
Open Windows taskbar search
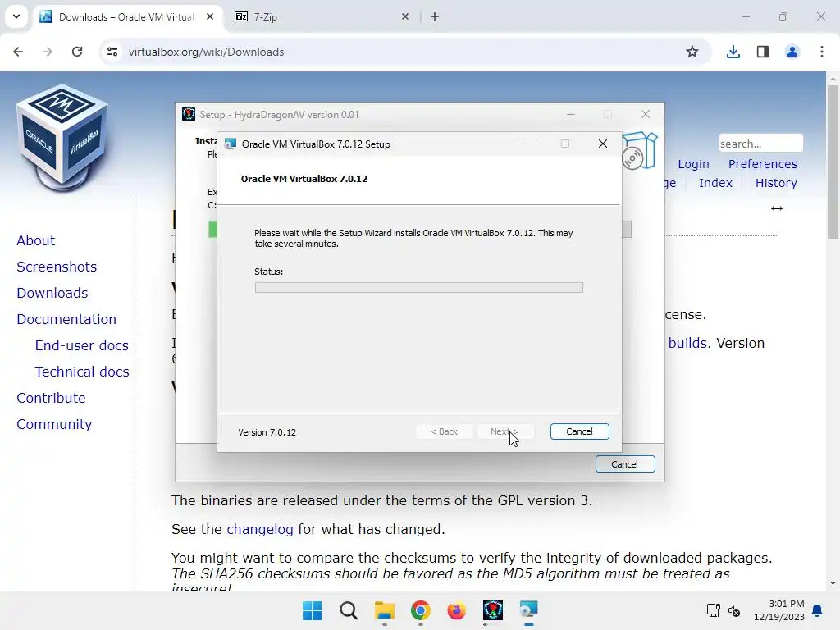coord(348,610)
